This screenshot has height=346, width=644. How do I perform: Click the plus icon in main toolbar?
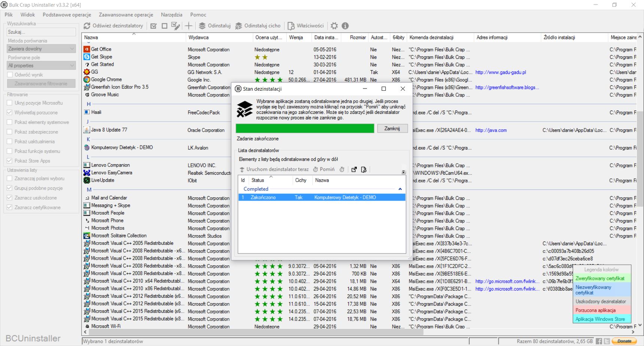pos(189,26)
